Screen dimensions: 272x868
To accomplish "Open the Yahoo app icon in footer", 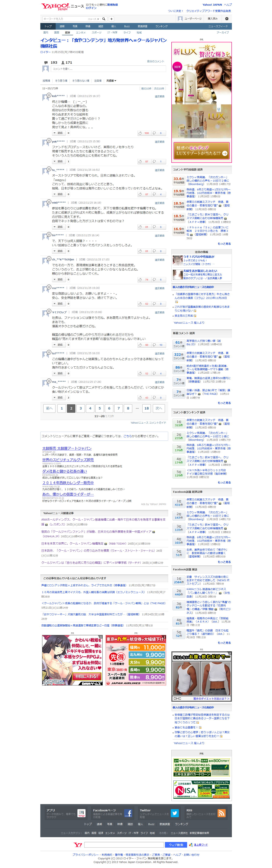I will [x=82, y=813].
